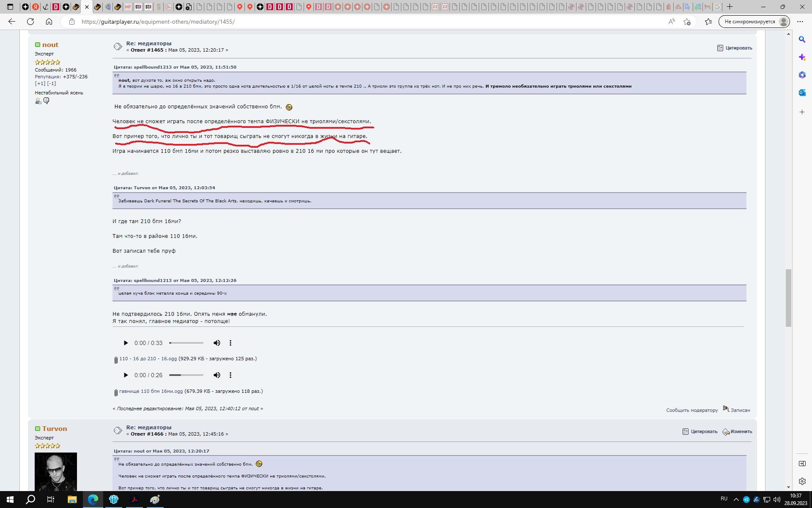Open the Outlook sidebar icon
Screen dimensions: 812x508
(802, 93)
